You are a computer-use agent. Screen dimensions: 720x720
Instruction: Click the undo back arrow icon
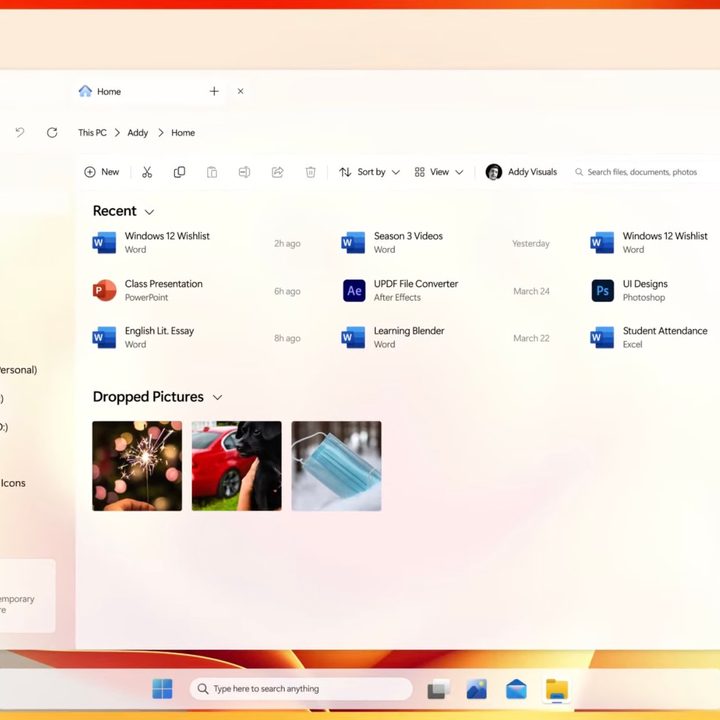tap(19, 133)
